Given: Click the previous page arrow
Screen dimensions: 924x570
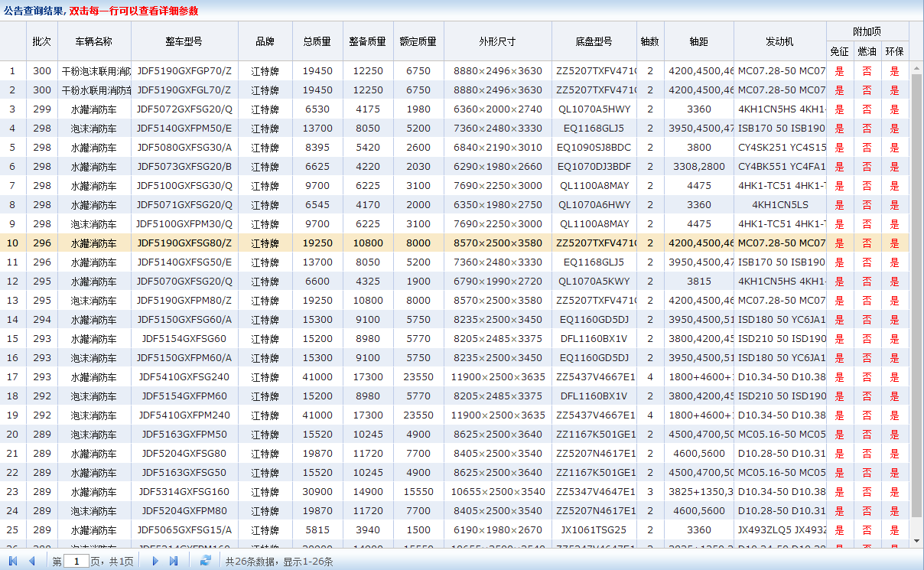Looking at the screenshot, I should (x=32, y=561).
